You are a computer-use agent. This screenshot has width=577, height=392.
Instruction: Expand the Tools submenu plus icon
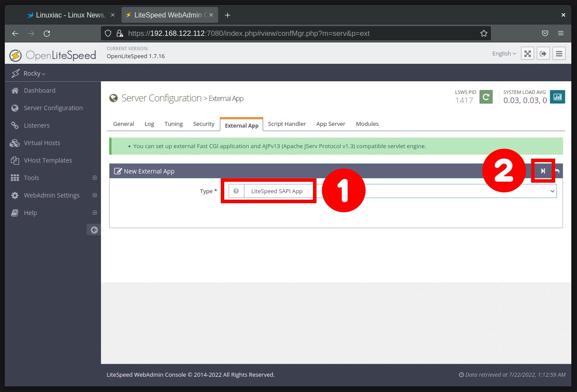click(94, 178)
